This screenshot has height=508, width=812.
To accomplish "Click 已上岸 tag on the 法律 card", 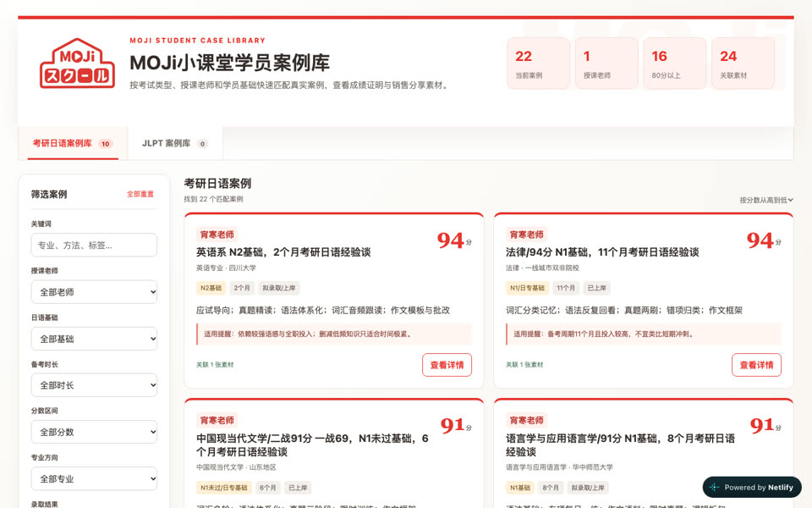I will point(596,288).
